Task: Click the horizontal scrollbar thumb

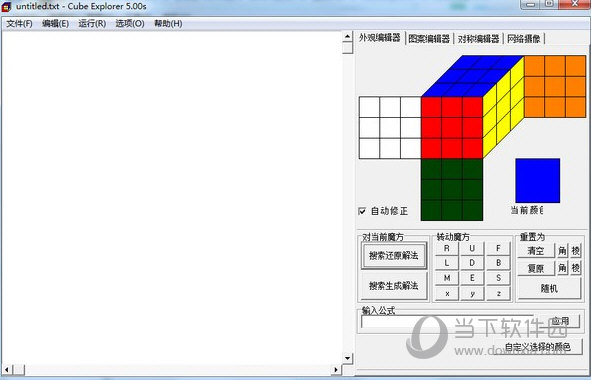Action: coord(19,370)
